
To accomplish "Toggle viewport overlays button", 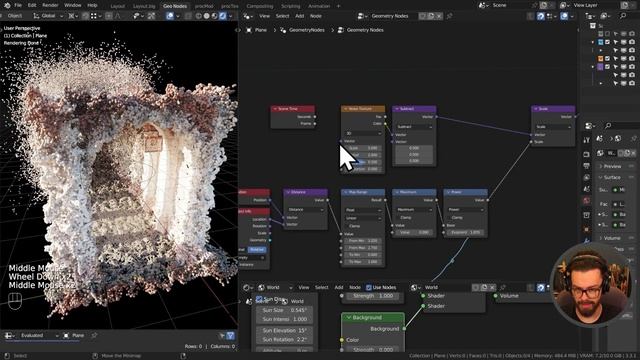I will coord(170,16).
